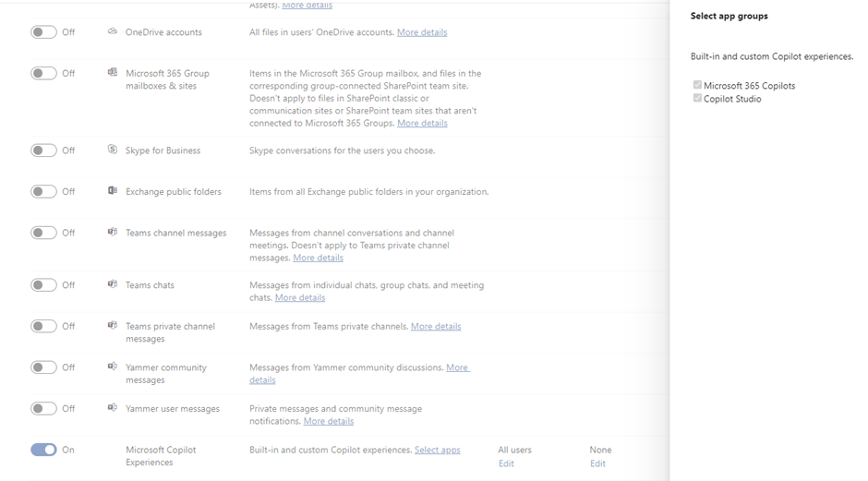Viewport: 868px width, 481px height.
Task: Enable Microsoft 365 Group mailboxes & sites toggle
Action: (43, 73)
